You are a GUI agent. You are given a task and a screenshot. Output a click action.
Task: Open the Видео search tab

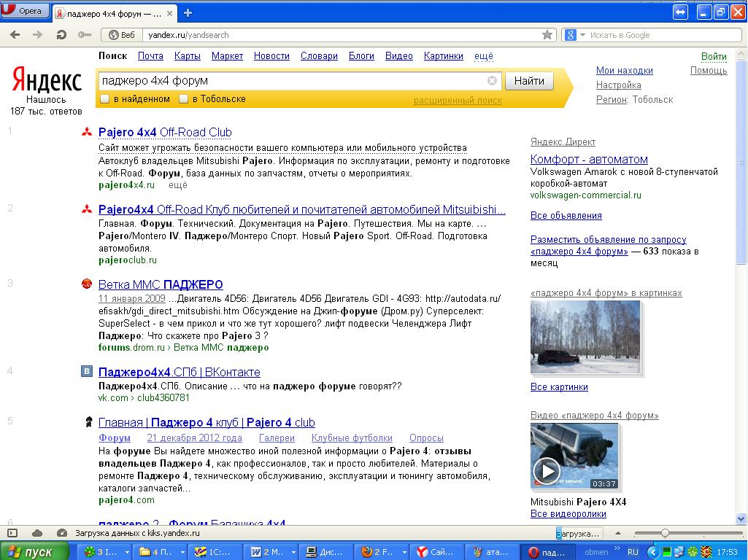coord(398,56)
